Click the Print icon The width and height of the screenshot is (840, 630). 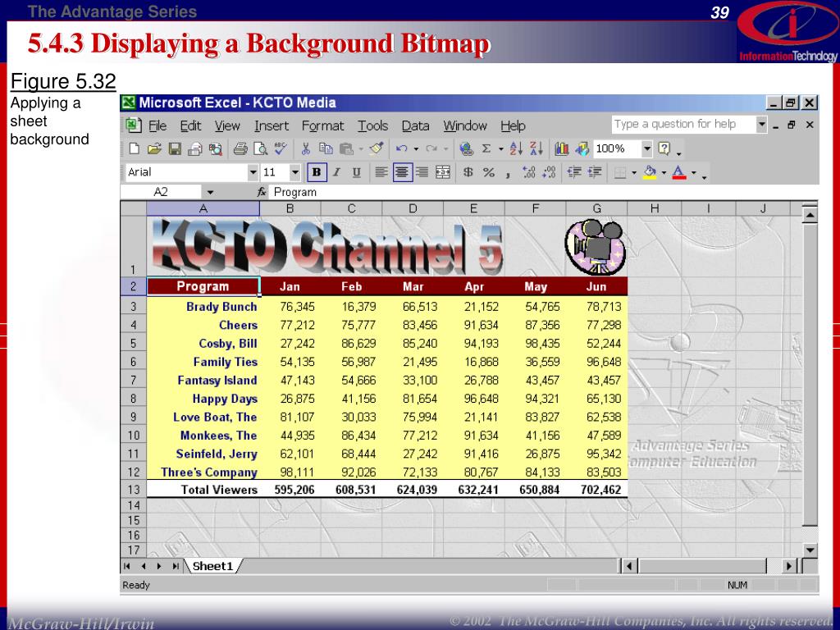pos(240,149)
